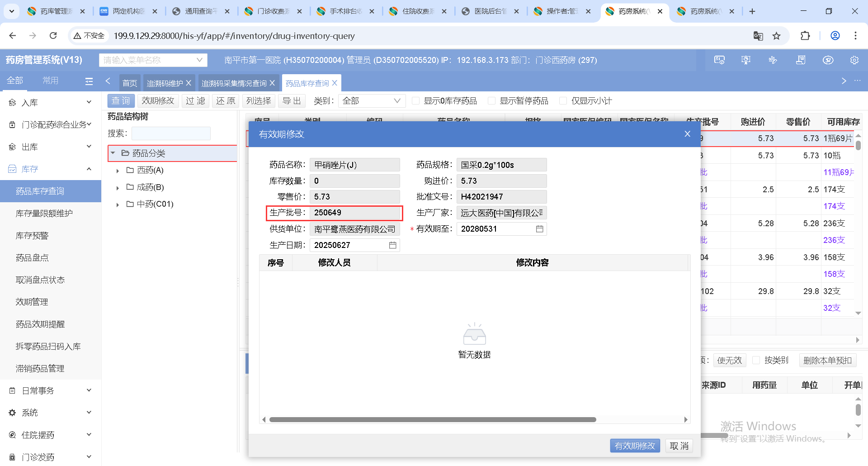Expand the 出库 sidebar menu
This screenshot has height=466, width=868.
pyautogui.click(x=51, y=147)
